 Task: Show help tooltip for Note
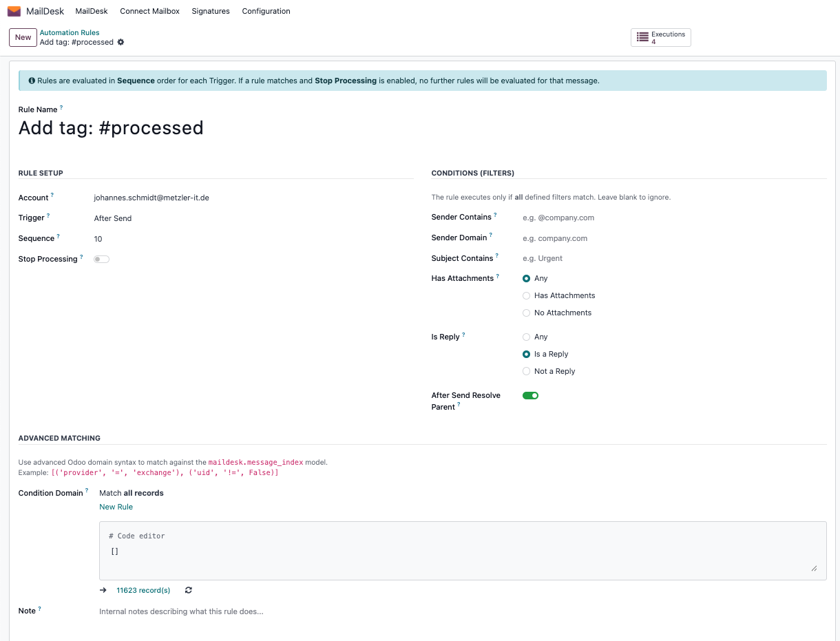(40, 609)
